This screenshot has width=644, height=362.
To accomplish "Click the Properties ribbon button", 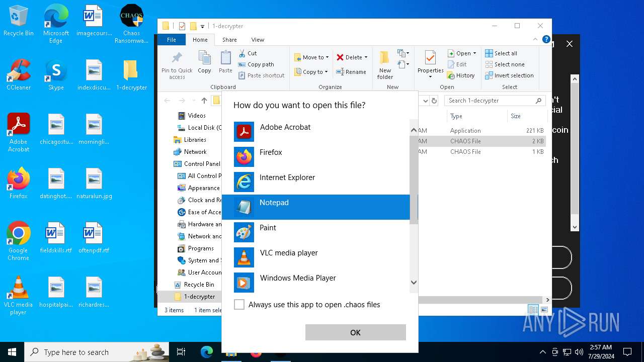I will (x=430, y=64).
